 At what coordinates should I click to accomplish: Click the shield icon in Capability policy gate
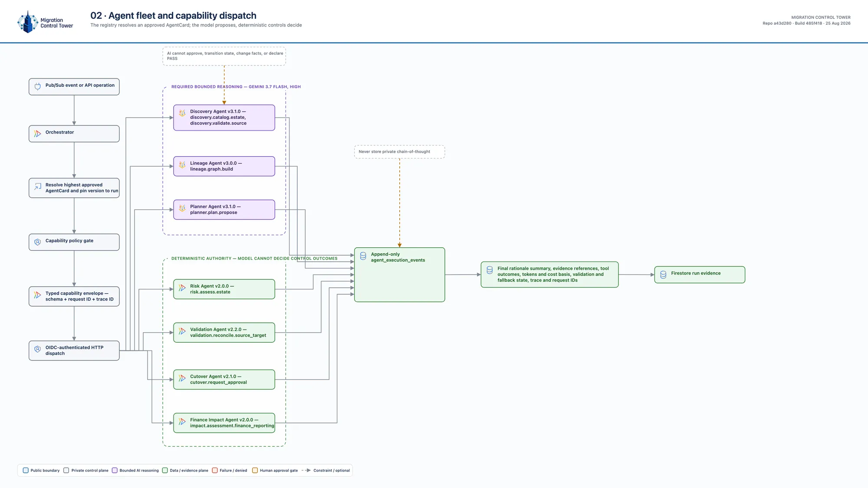[x=38, y=242]
